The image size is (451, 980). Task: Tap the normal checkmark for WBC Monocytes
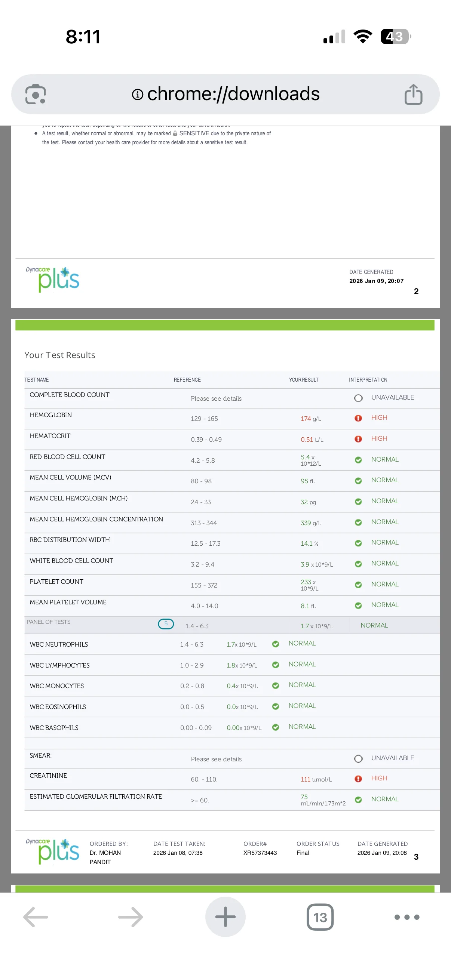point(276,685)
